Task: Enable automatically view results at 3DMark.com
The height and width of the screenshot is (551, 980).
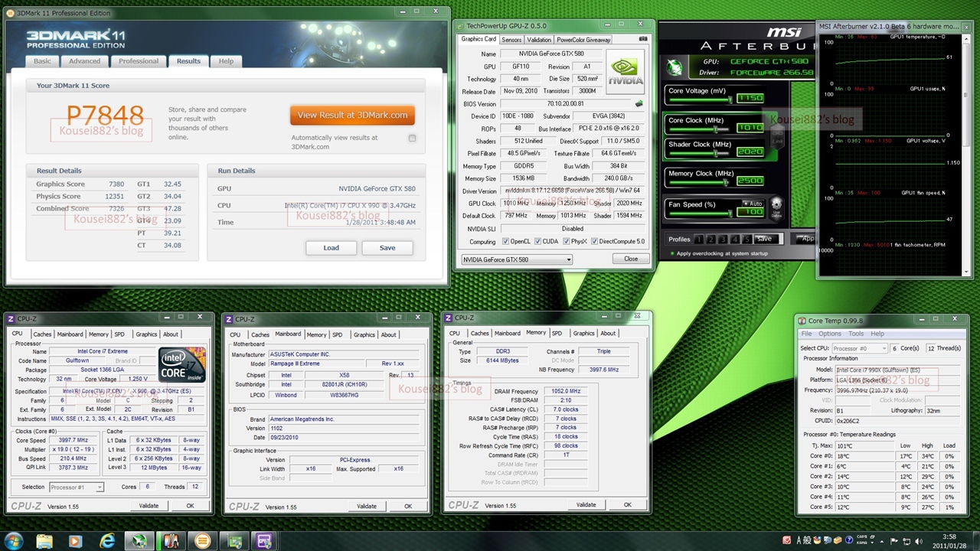Action: 412,139
